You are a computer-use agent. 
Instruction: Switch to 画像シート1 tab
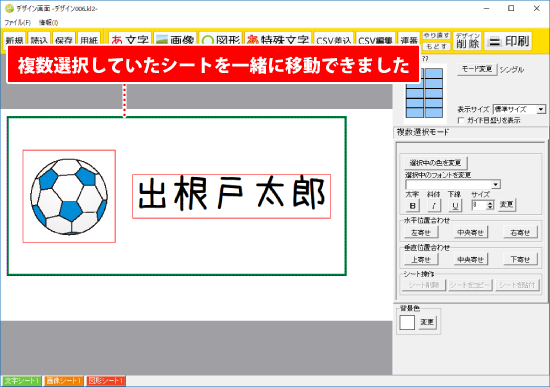point(63,381)
